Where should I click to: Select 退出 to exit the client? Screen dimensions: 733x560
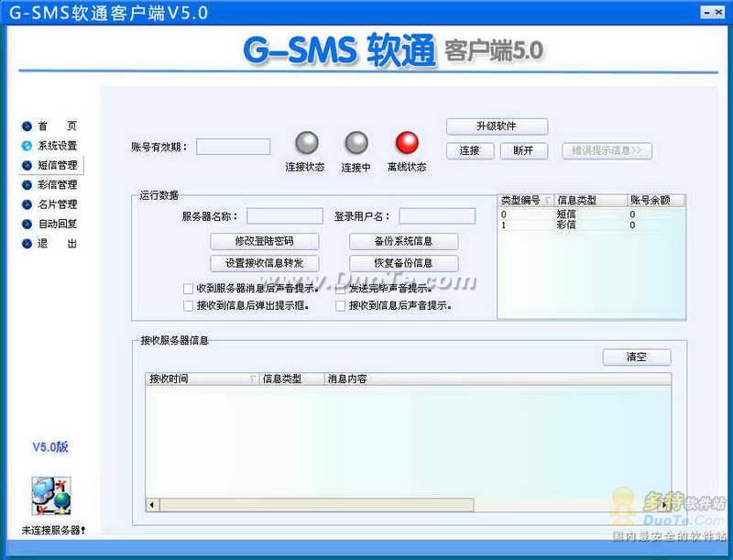[x=57, y=244]
